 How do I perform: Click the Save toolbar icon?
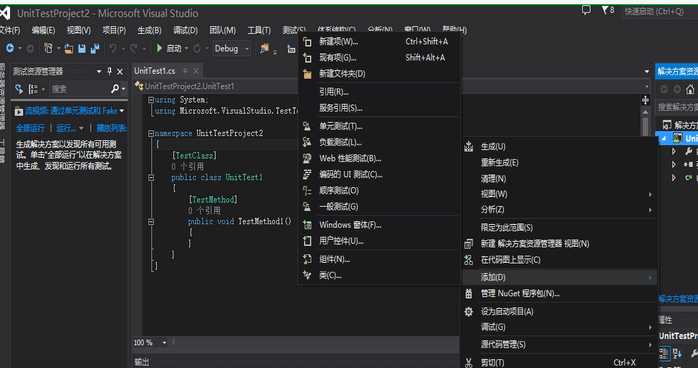tap(82, 49)
